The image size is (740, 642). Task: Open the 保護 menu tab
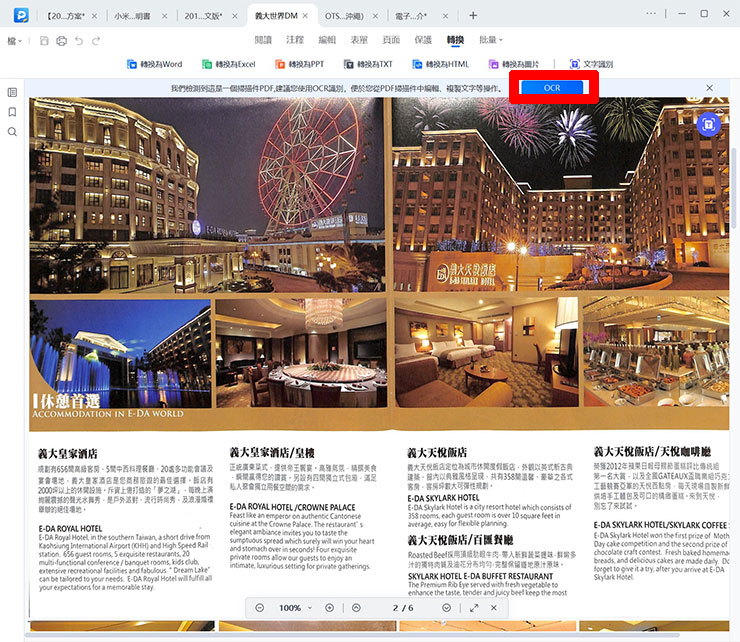coord(423,40)
